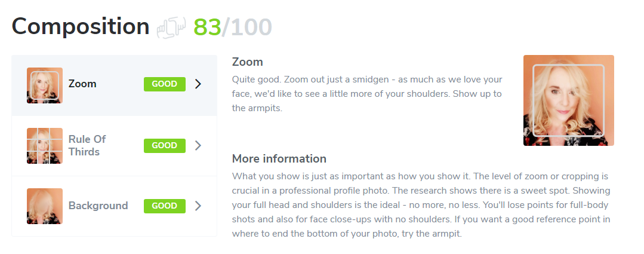Click the Zoom row photo thumbnail

click(45, 85)
